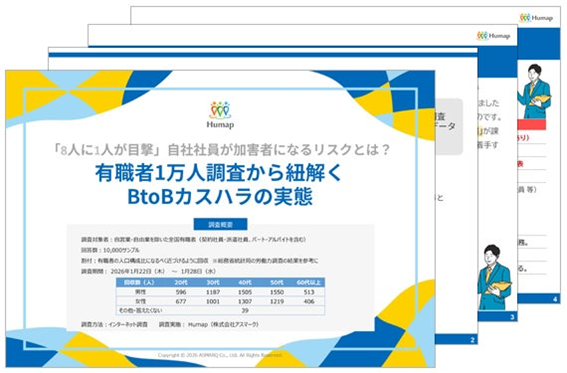Click the heading BtoBカスハラの実態
This screenshot has height=373, width=567.
pyautogui.click(x=220, y=197)
